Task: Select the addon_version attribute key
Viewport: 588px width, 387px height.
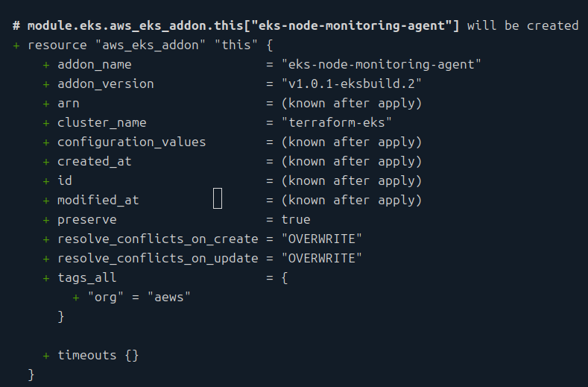Action: (105, 84)
